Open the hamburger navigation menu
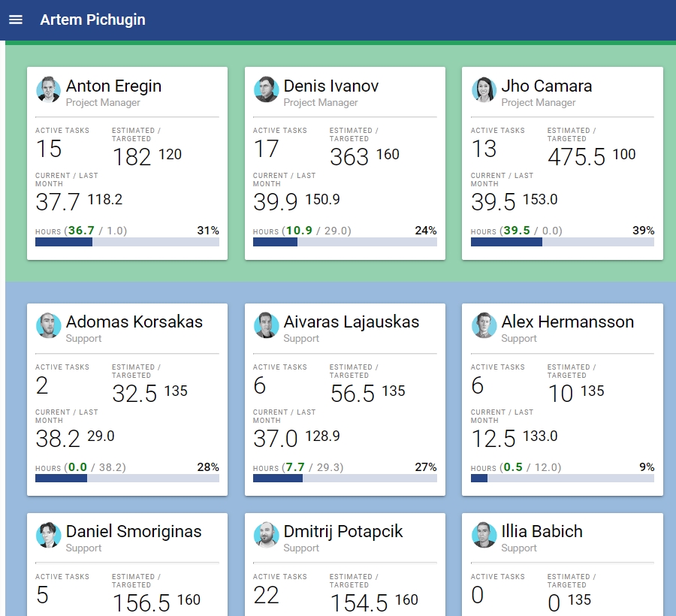The image size is (676, 616). pyautogui.click(x=16, y=20)
